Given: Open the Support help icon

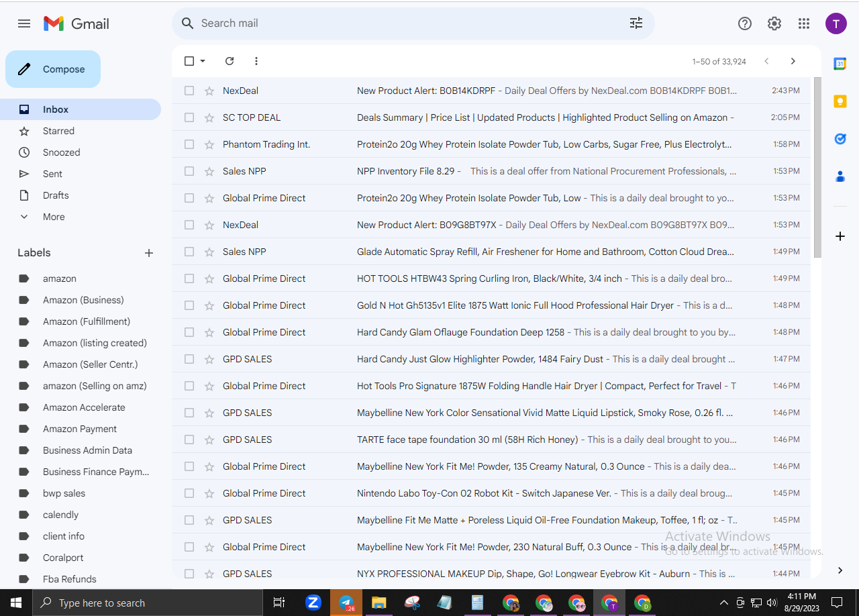Looking at the screenshot, I should [x=745, y=23].
